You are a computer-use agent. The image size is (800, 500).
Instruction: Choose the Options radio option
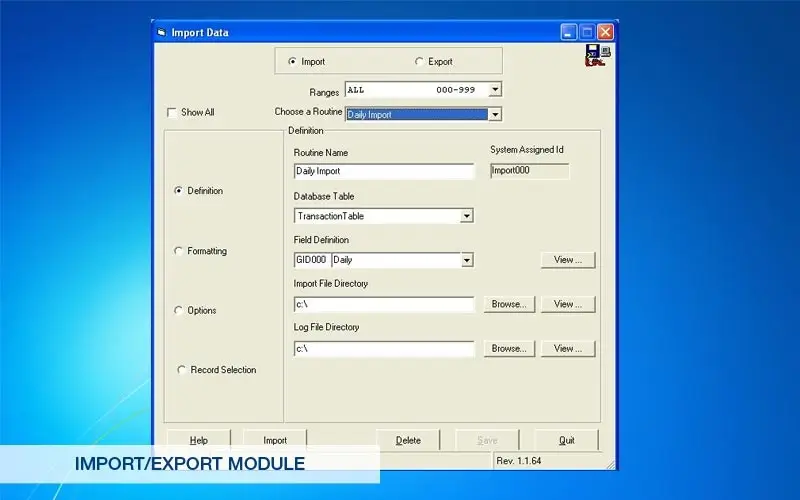[x=178, y=310]
